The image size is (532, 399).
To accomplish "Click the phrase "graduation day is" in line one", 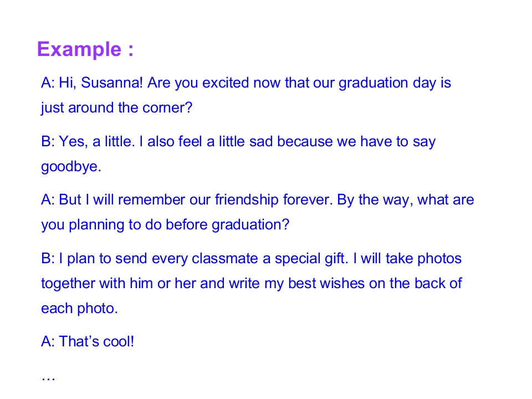I will (x=395, y=83).
